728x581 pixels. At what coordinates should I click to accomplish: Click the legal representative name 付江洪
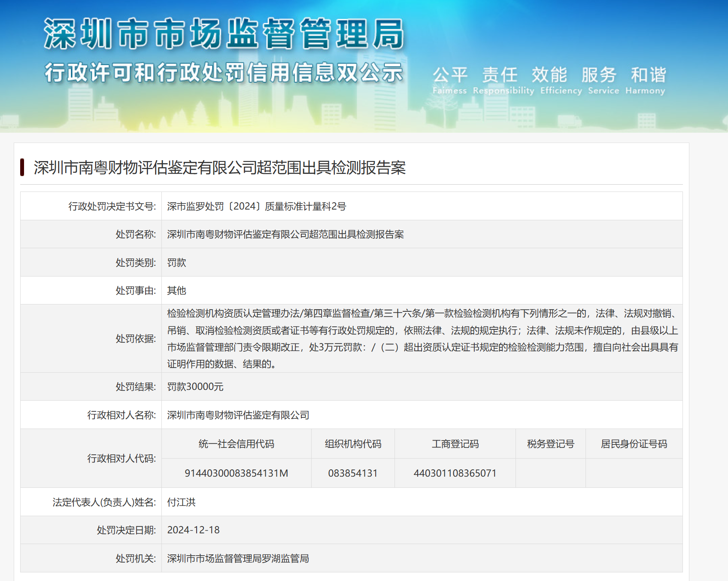(x=181, y=502)
